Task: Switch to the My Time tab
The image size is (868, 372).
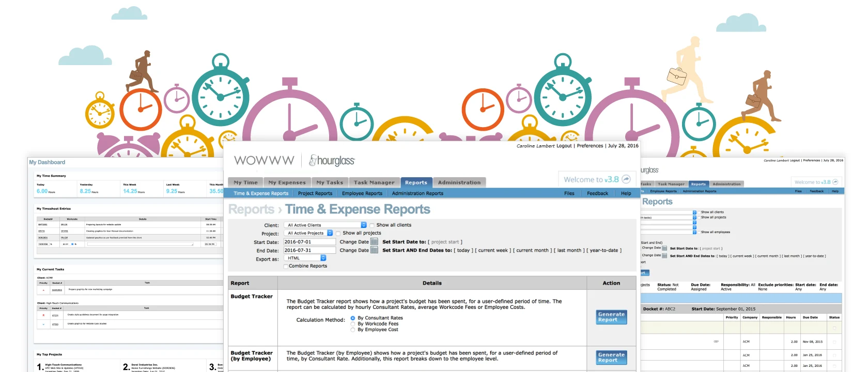Action: point(245,182)
